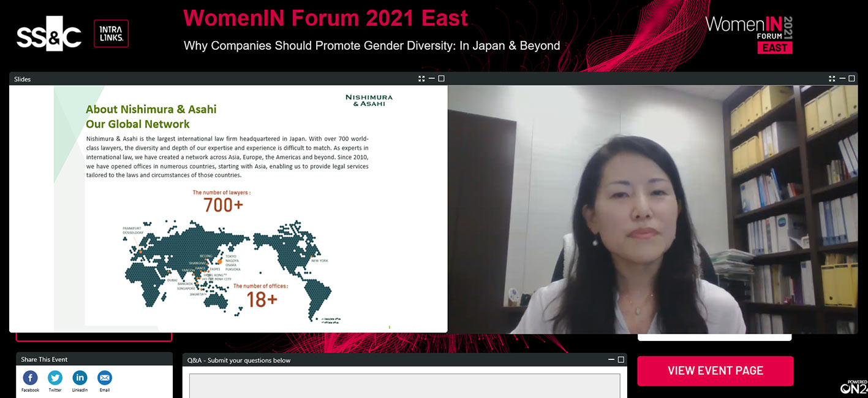Share the event by Email
Image resolution: width=868 pixels, height=398 pixels.
105,378
